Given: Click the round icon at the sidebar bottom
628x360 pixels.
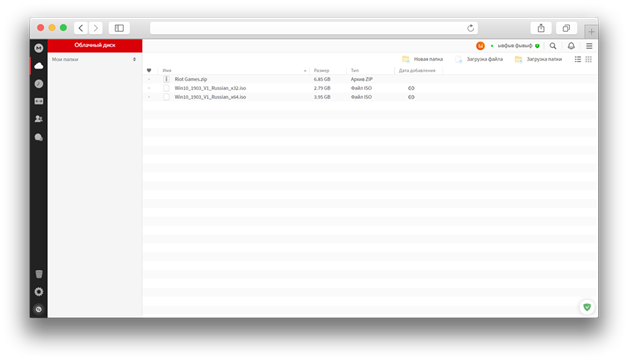Looking at the screenshot, I should 38,309.
